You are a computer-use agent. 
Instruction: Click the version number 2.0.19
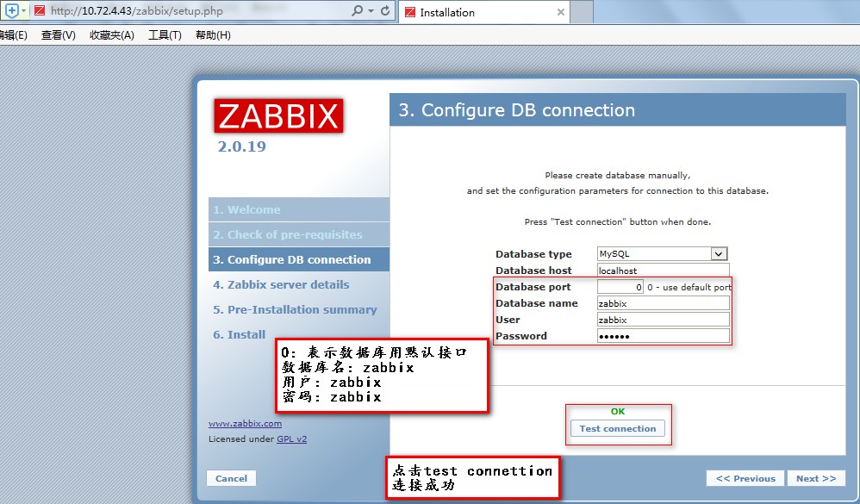pyautogui.click(x=242, y=146)
